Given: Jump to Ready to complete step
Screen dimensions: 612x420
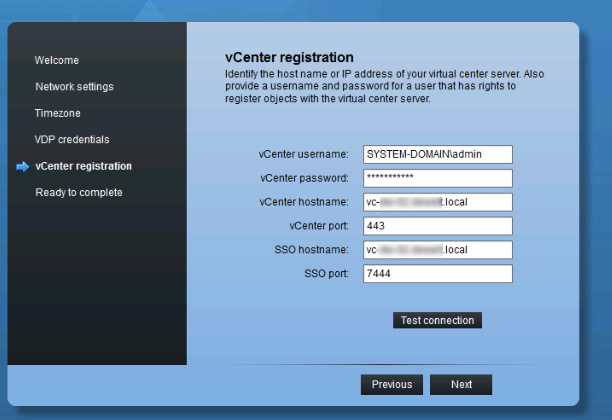Looking at the screenshot, I should point(79,192).
